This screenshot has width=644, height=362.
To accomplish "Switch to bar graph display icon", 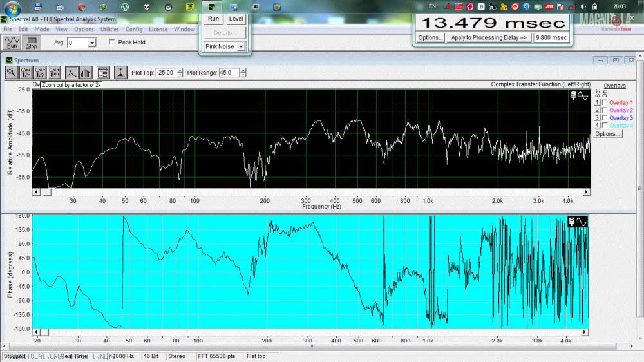I will coord(86,73).
